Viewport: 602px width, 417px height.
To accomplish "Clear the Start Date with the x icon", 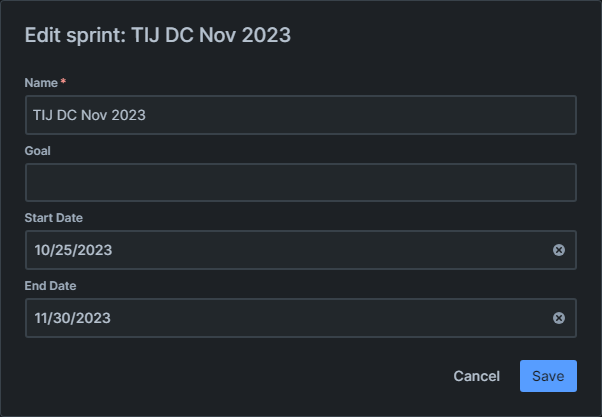I will (x=559, y=250).
